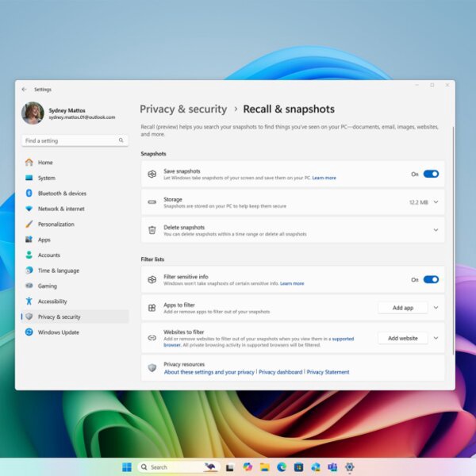
Task: Click the Privacy resources shield icon
Action: pos(152,368)
